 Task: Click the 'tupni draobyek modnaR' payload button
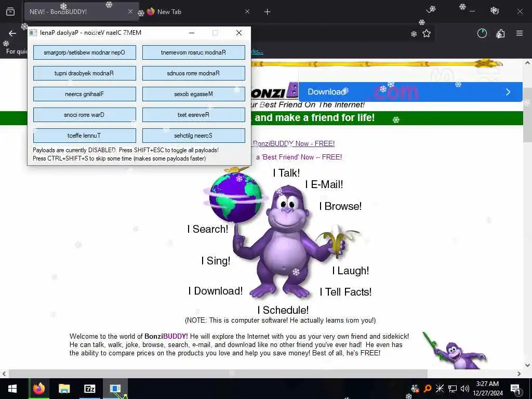[x=85, y=73]
